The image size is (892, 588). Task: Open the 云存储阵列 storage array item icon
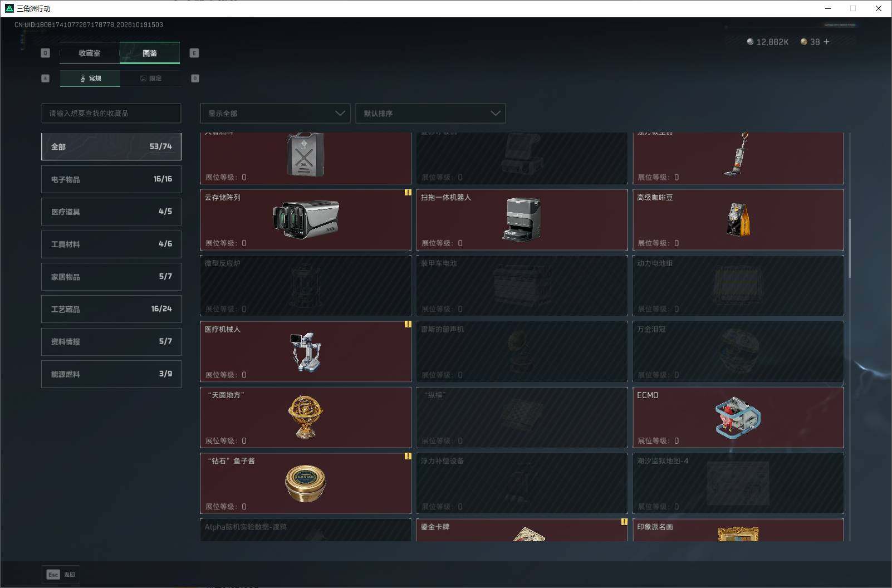306,219
